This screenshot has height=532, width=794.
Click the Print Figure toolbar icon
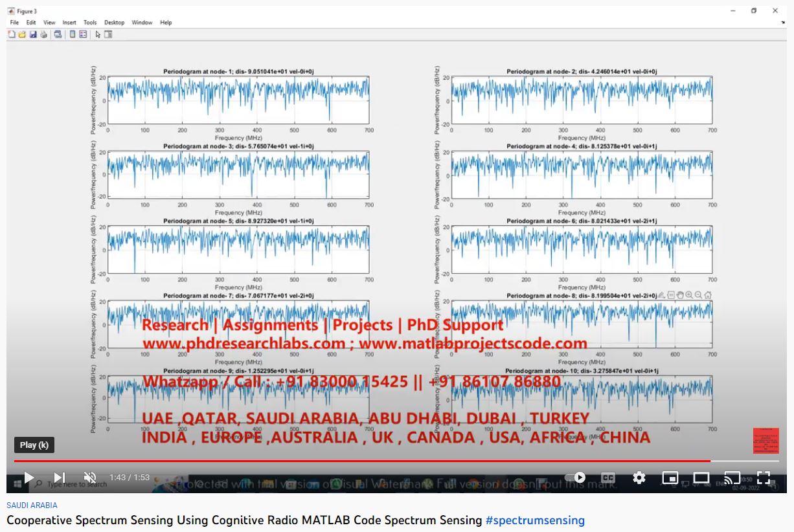coord(43,34)
